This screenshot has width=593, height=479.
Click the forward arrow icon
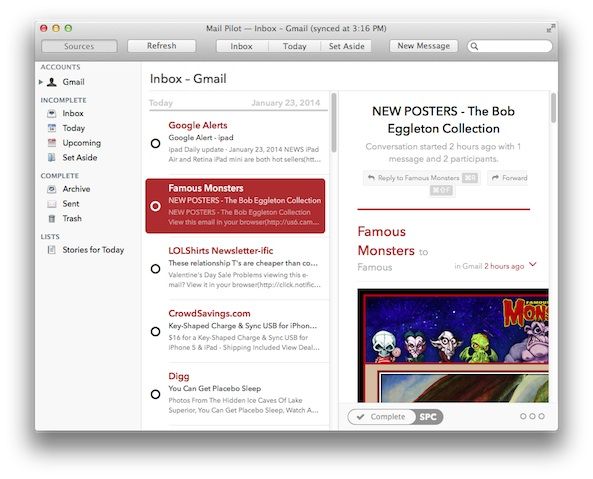point(495,178)
